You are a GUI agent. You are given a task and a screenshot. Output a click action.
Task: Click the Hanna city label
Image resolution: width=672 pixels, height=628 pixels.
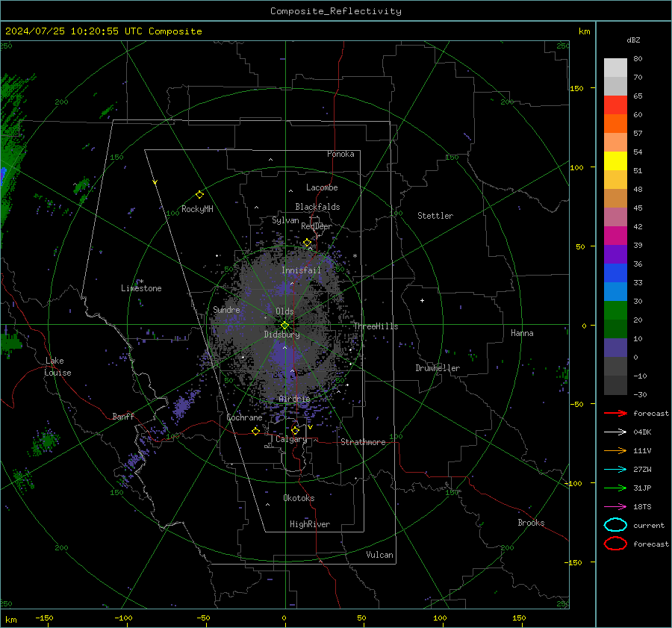(x=522, y=333)
